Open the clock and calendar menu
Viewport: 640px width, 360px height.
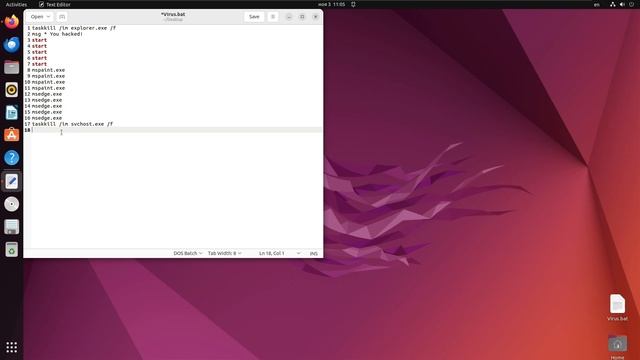(331, 4)
